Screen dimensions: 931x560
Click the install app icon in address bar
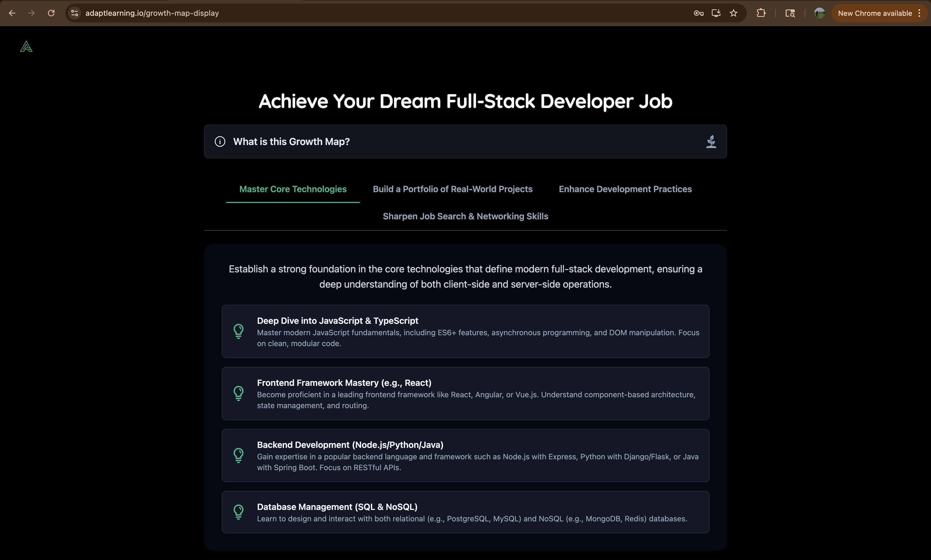coord(716,13)
